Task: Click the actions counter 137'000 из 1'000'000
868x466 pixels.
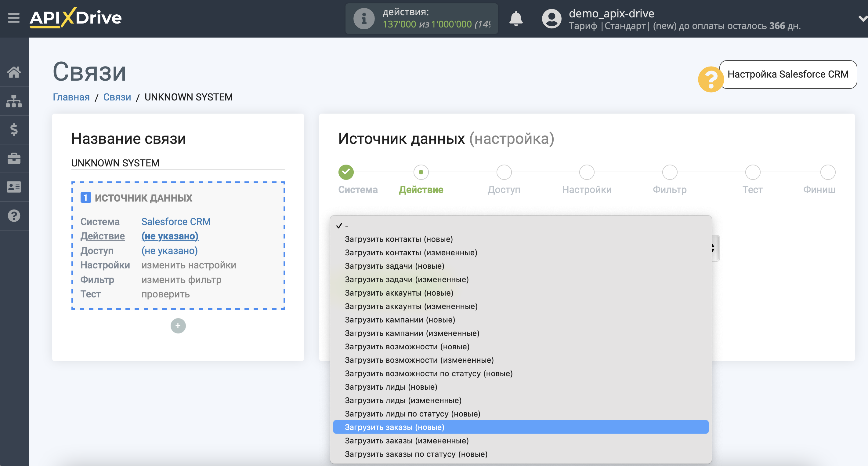Action: click(x=436, y=24)
